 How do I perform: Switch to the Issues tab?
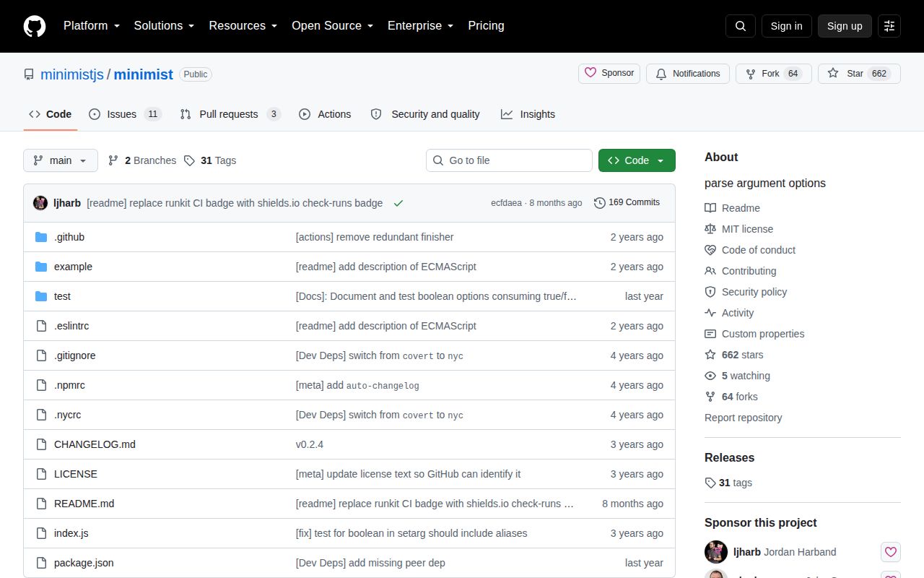125,114
